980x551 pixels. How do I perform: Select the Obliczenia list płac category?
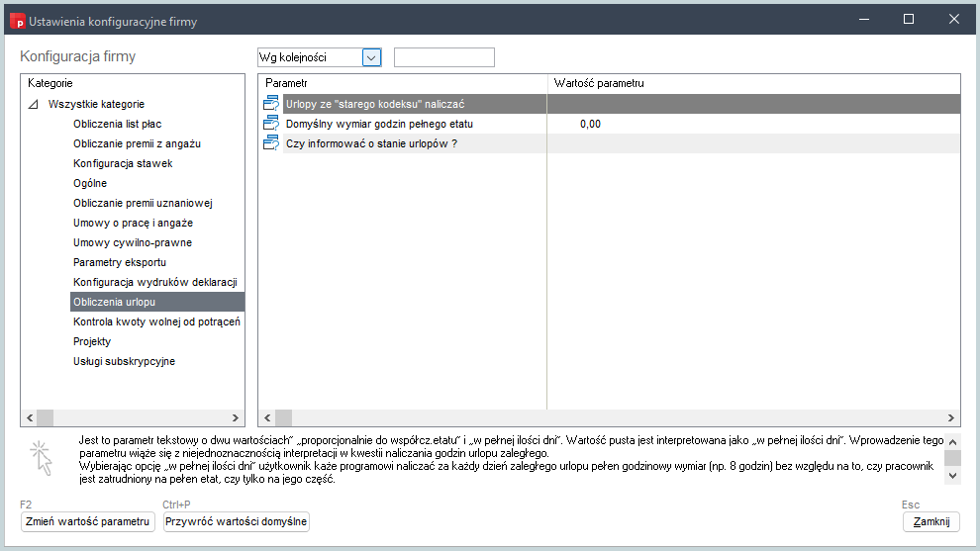pyautogui.click(x=118, y=124)
